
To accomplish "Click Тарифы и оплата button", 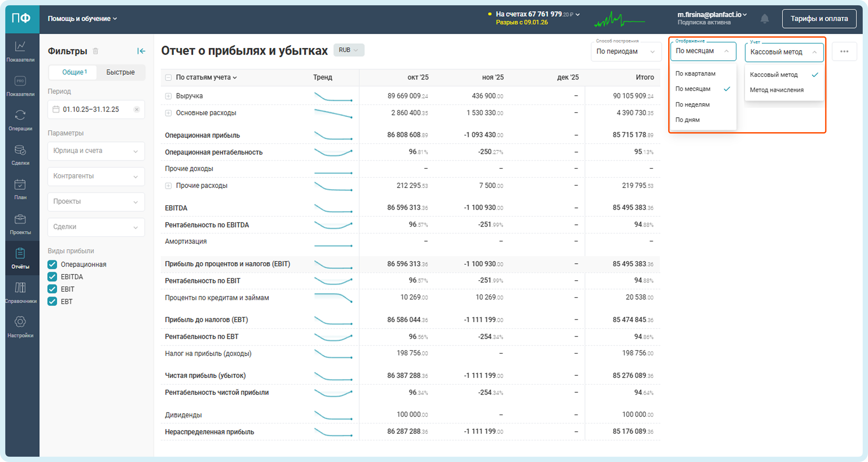I will pyautogui.click(x=819, y=19).
